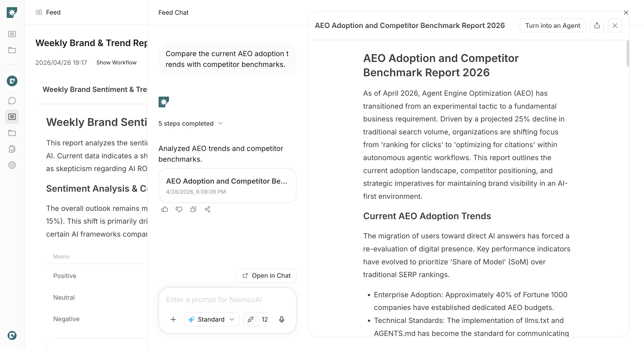The width and height of the screenshot is (644, 348).
Task: Select the Negative row in the metric table
Action: pyautogui.click(x=97, y=319)
